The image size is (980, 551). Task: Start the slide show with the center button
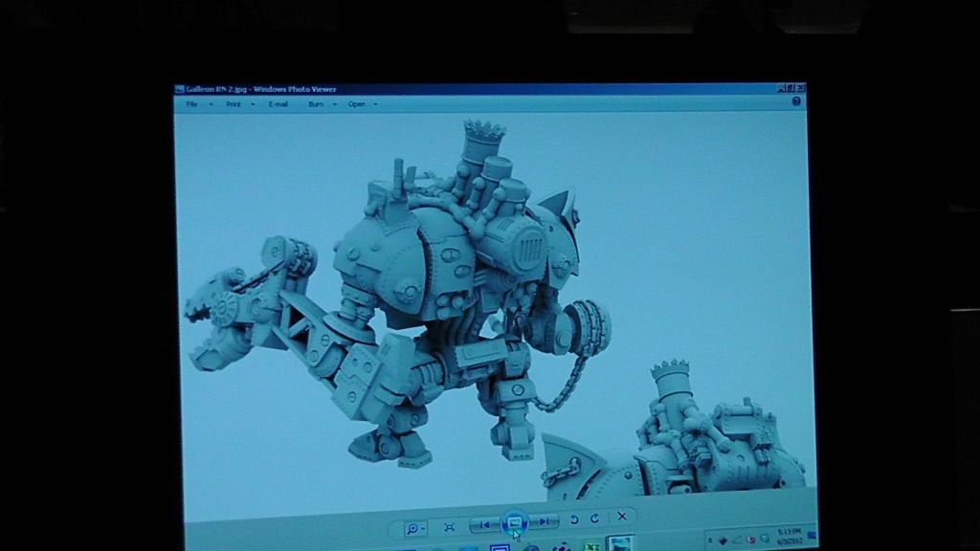pos(514,522)
